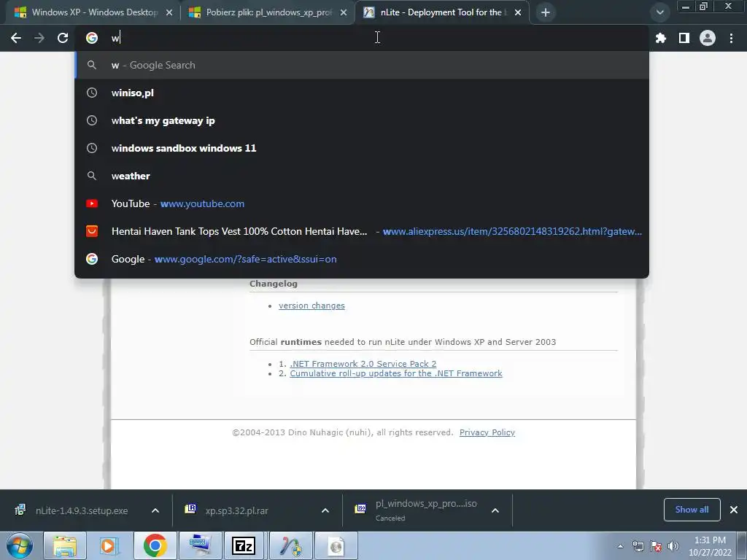The width and height of the screenshot is (747, 560).
Task: Choose the 'weather' search suggestion
Action: [x=362, y=176]
